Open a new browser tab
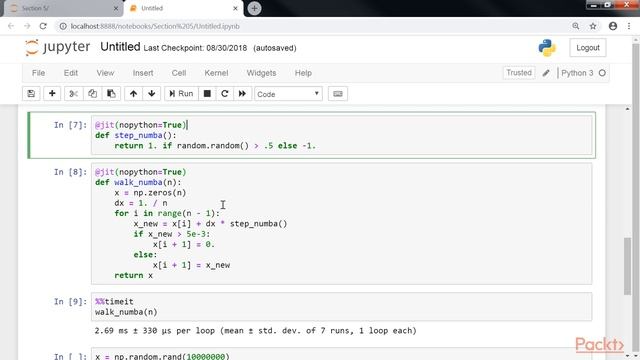Image resolution: width=640 pixels, height=360 pixels. 254,8
